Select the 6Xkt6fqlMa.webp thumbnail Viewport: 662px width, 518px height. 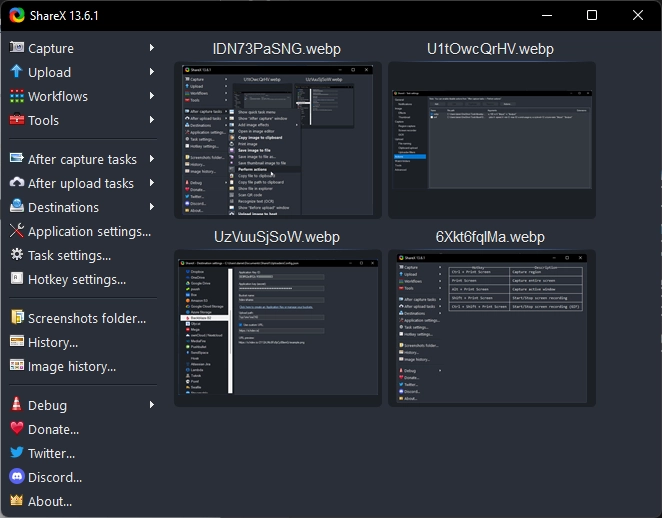(x=492, y=328)
